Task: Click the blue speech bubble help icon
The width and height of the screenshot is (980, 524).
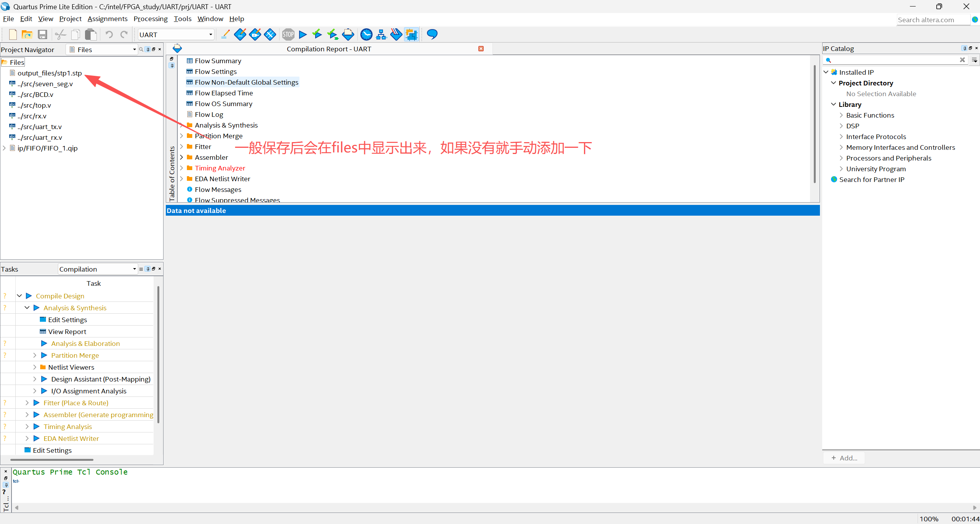Action: (x=432, y=34)
